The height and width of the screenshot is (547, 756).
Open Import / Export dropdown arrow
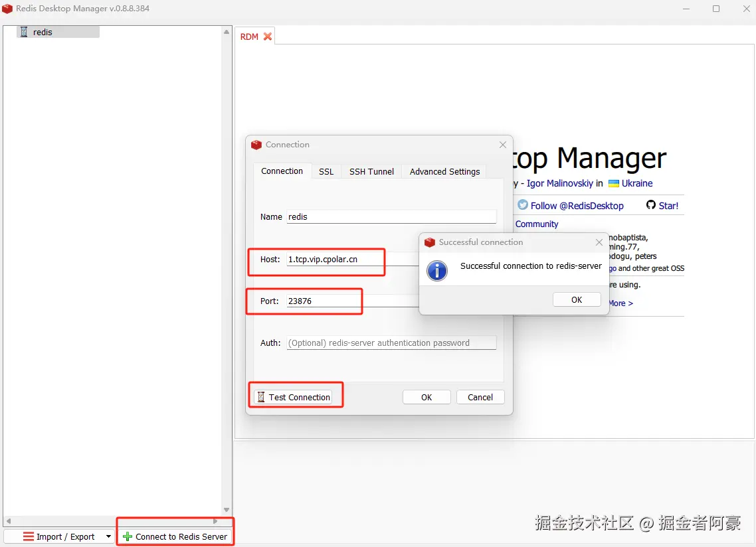(108, 536)
